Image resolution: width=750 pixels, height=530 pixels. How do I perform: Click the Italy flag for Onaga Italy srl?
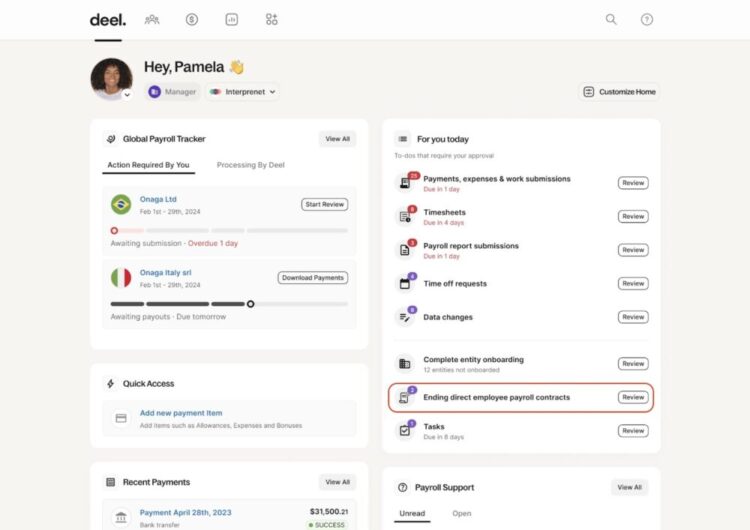[x=121, y=277]
